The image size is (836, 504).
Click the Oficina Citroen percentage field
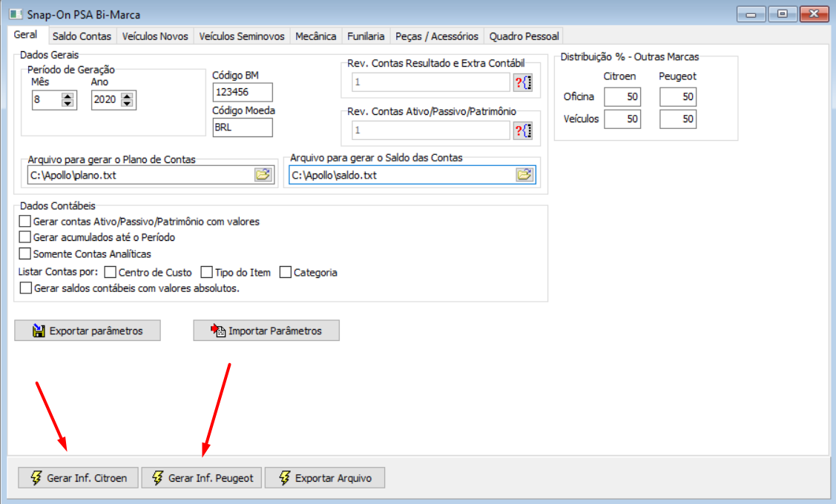[x=622, y=97]
